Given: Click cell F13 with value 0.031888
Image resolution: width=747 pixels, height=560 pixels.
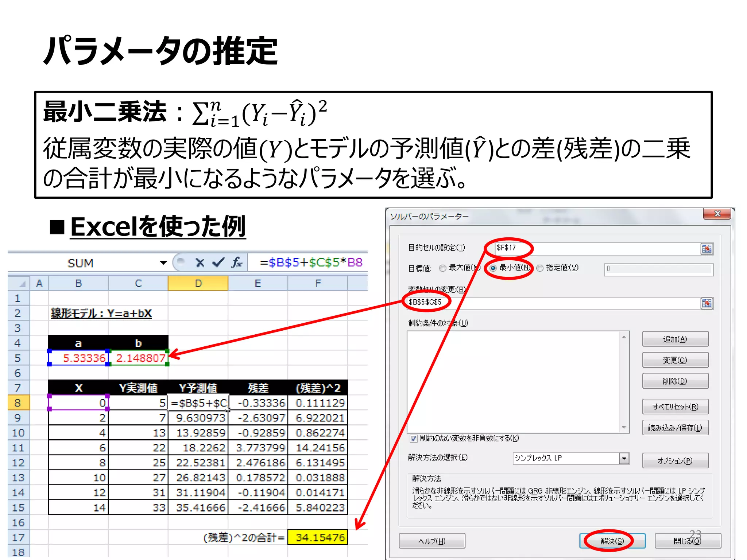Looking at the screenshot, I should click(318, 478).
